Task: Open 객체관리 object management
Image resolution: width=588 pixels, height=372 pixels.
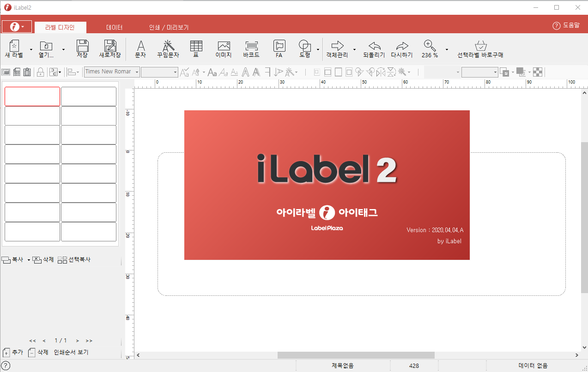Action: [x=337, y=49]
